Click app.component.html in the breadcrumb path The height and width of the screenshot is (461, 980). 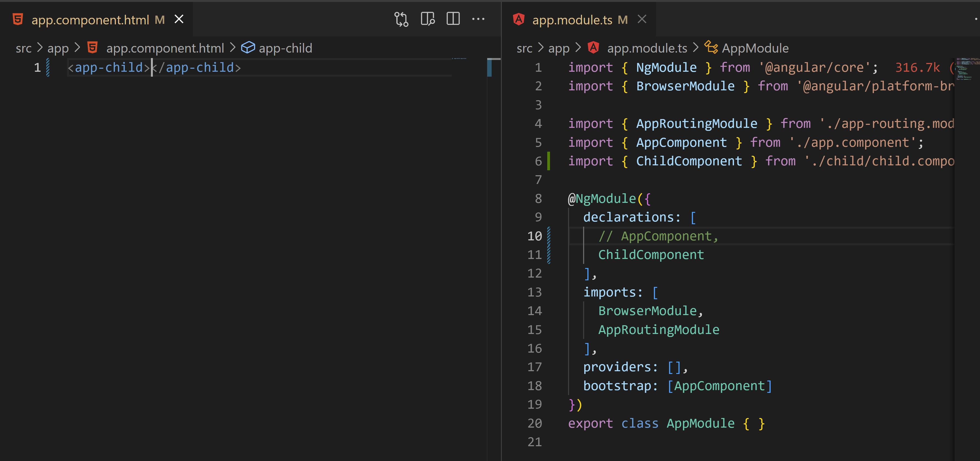tap(165, 48)
